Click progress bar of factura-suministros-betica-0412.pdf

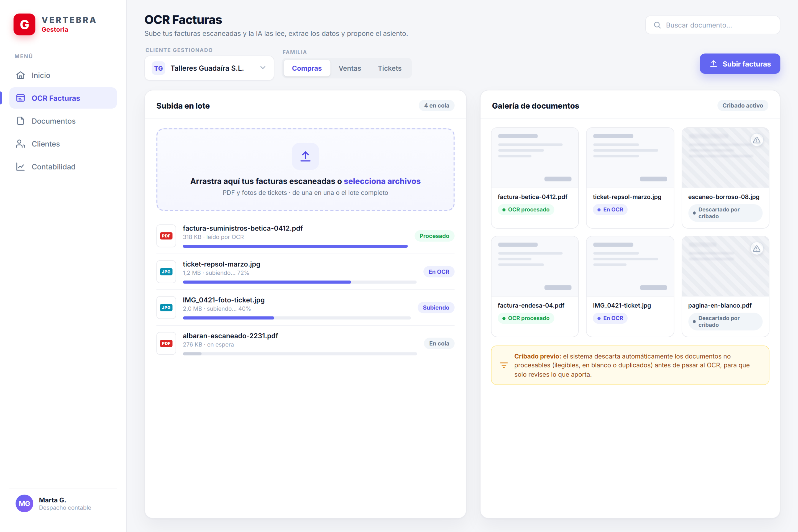point(295,246)
